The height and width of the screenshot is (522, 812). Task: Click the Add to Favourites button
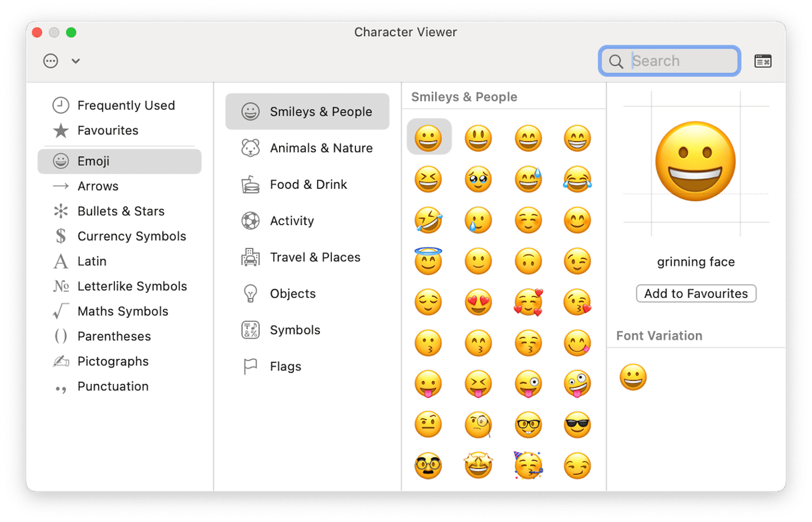(696, 293)
